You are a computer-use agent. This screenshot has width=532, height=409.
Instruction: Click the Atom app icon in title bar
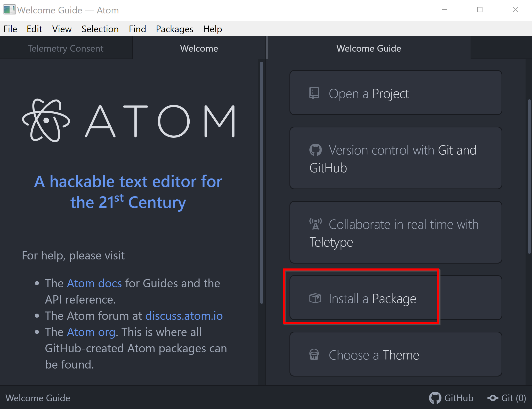[x=9, y=10]
